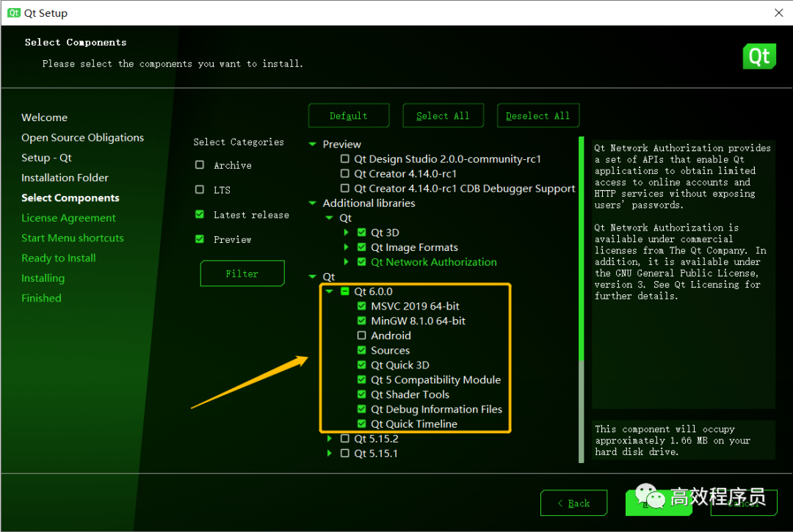Select the Installing step
Viewport: 793px width, 532px height.
[43, 278]
